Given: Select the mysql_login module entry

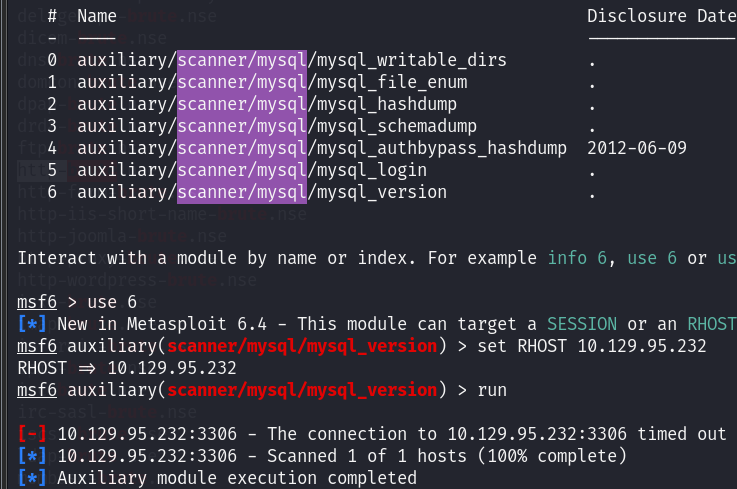Looking at the screenshot, I should click(x=252, y=170).
